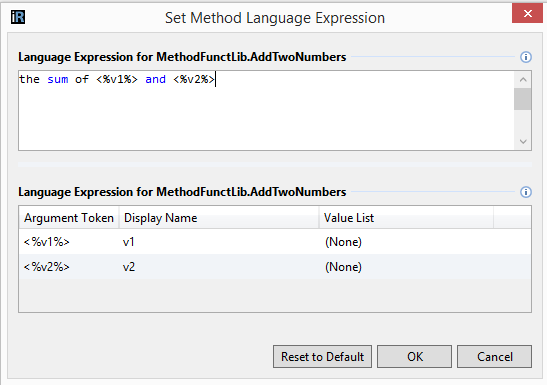The height and width of the screenshot is (385, 547).
Task: Open info icon beside top Language Expression header
Action: point(526,57)
